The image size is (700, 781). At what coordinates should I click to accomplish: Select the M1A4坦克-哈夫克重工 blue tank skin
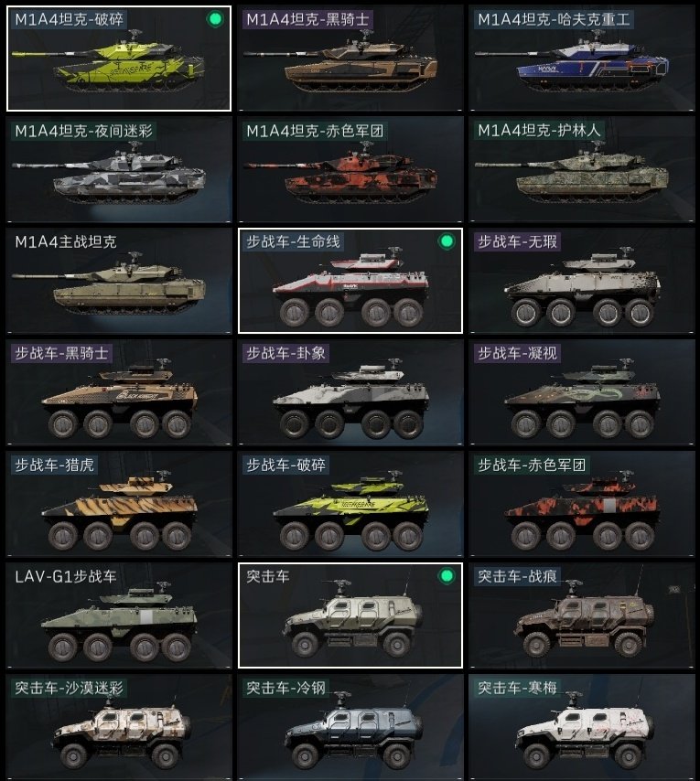[x=581, y=58]
